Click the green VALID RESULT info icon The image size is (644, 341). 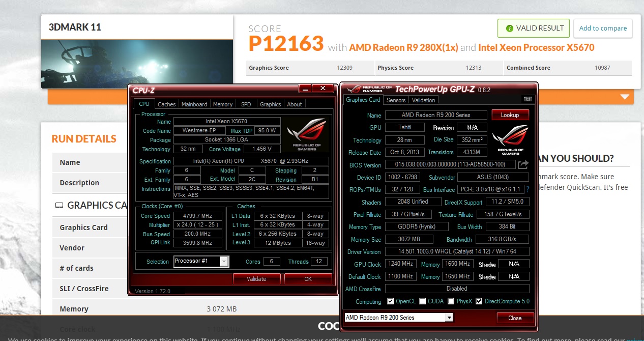[509, 29]
